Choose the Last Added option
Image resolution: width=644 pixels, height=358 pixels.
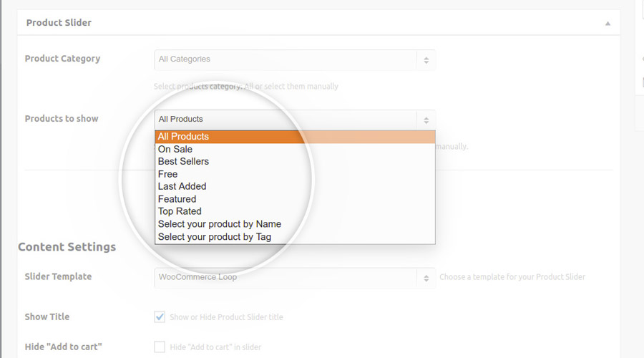182,186
